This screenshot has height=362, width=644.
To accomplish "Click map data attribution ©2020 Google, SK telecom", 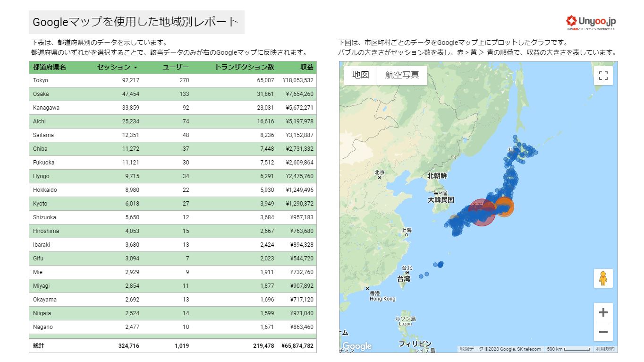I will 500,349.
